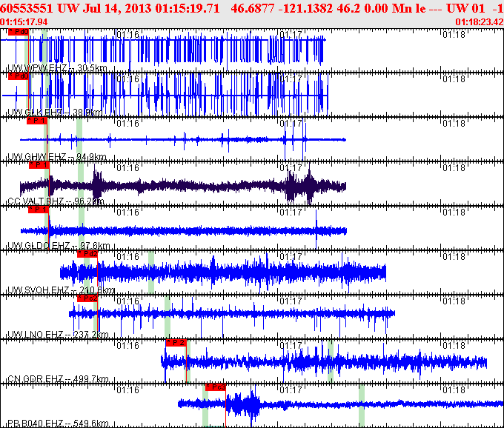Click the 01:16 time tick on UW.LNO trace
Screen dimensions: 504x428
[129, 301]
